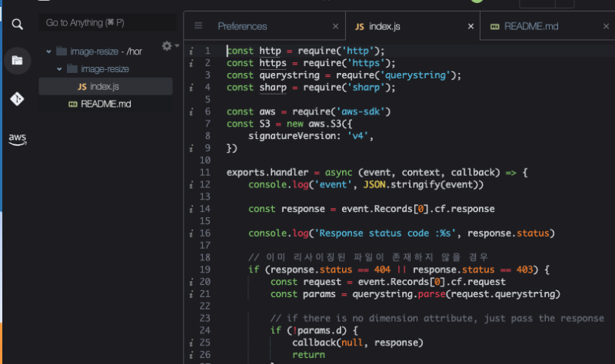
Task: Open the Environment file tree panel
Action: (17, 61)
